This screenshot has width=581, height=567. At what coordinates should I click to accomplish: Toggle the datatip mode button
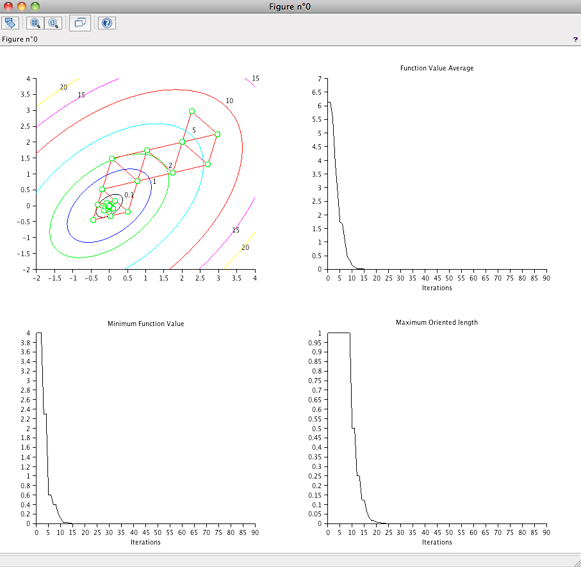click(80, 23)
